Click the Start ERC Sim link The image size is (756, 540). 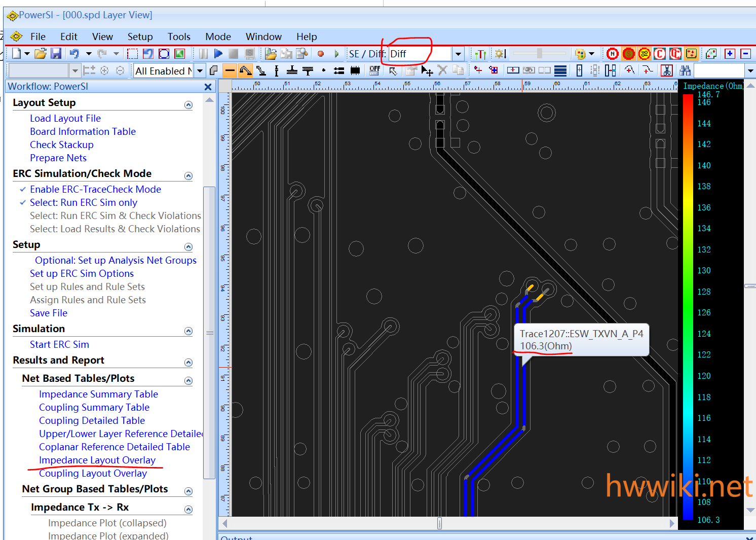point(59,344)
